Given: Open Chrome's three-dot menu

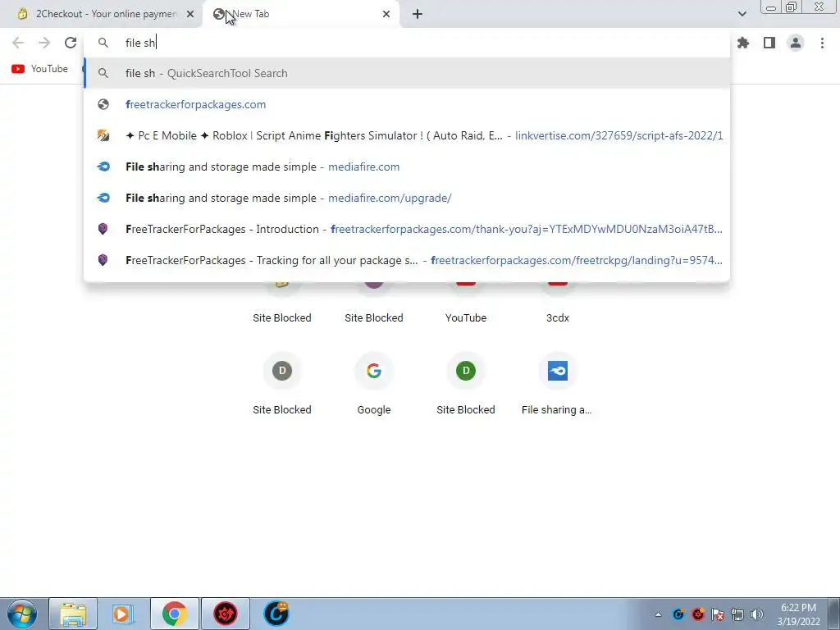Looking at the screenshot, I should (822, 43).
